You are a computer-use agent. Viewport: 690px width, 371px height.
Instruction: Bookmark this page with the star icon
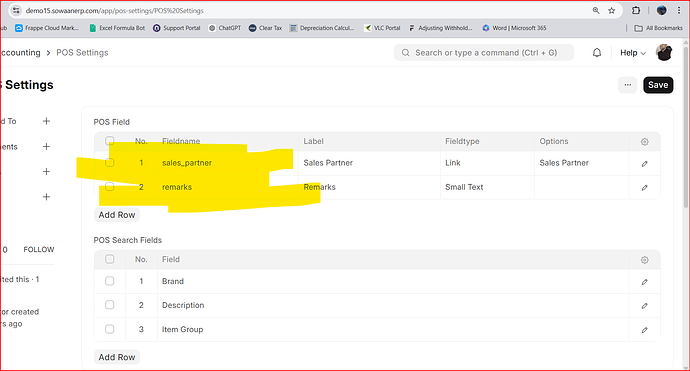[612, 11]
